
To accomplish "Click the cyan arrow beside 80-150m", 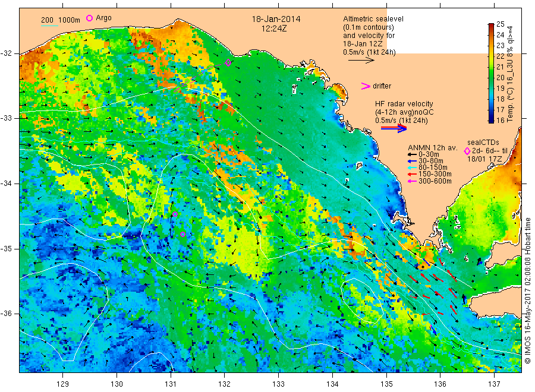I will pyautogui.click(x=412, y=167).
